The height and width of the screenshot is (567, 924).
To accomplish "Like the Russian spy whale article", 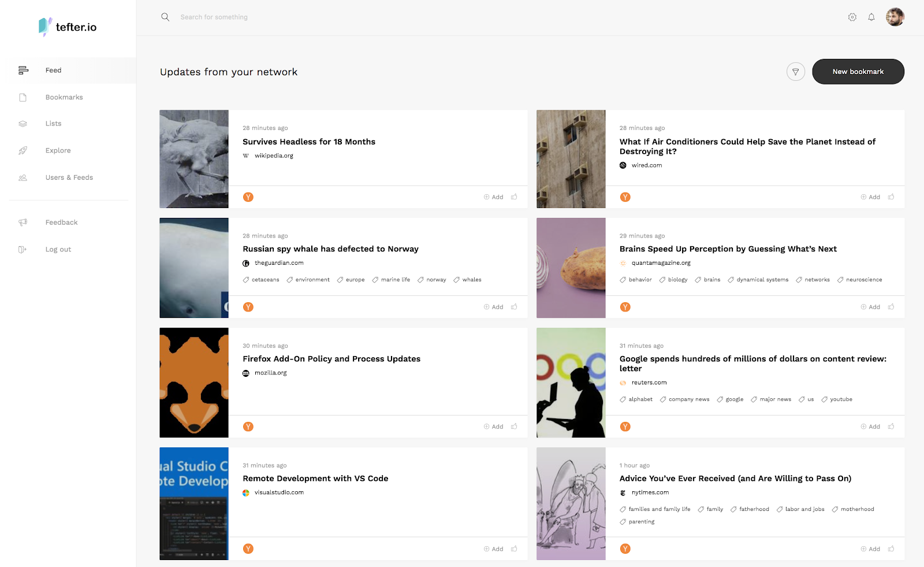I will pyautogui.click(x=514, y=307).
